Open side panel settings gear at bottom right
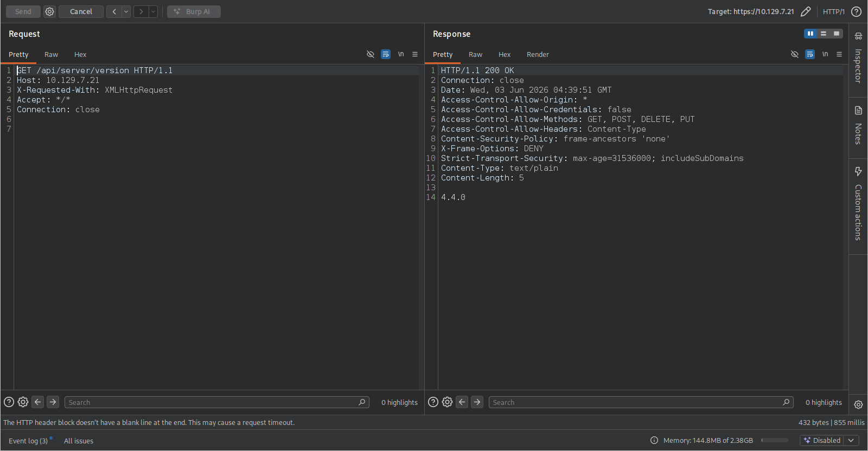The width and height of the screenshot is (868, 451). click(858, 404)
